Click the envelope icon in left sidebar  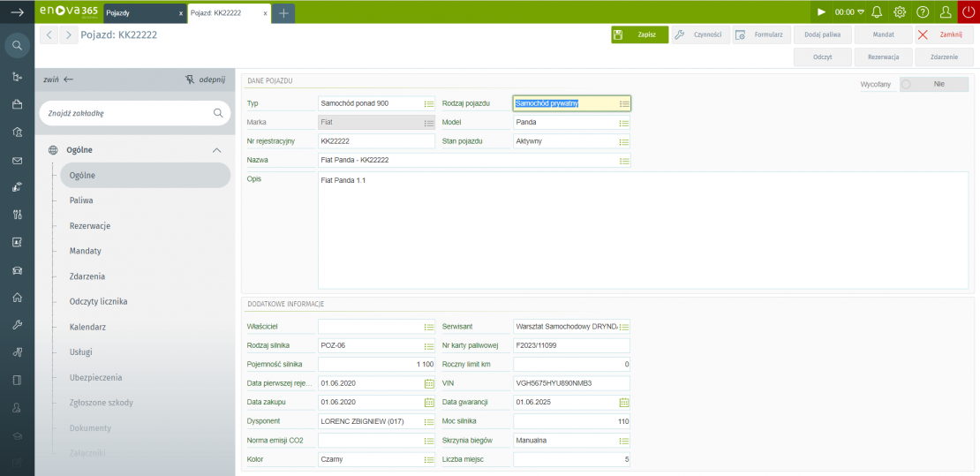tap(17, 161)
